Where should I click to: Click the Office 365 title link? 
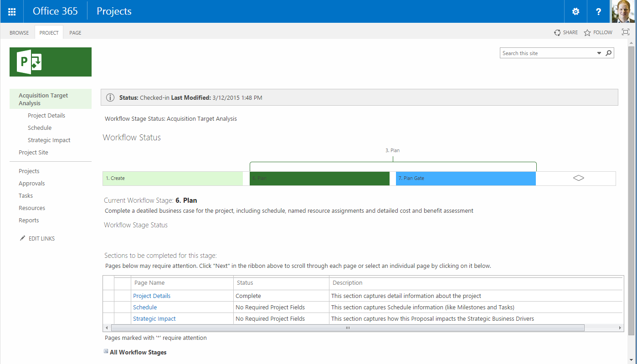coord(55,11)
